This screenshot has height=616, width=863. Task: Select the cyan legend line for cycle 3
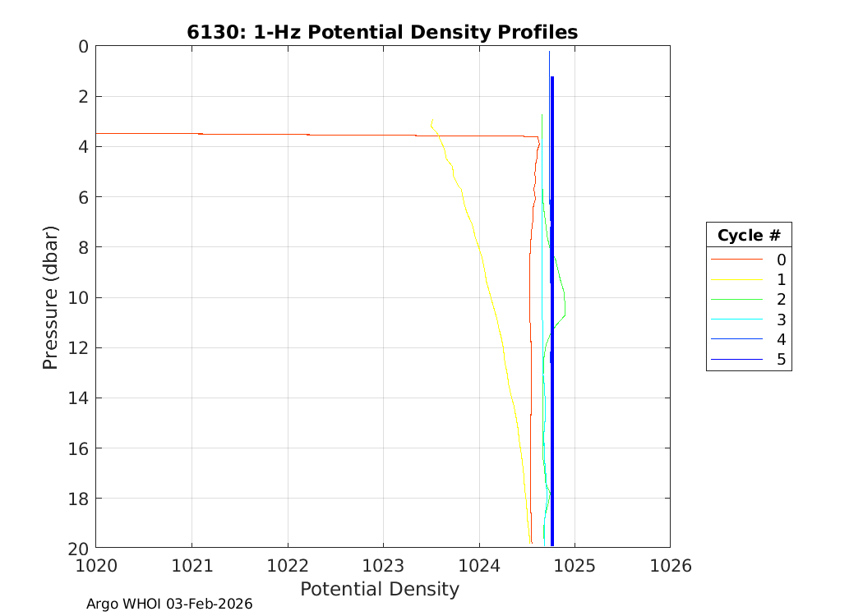coord(736,319)
